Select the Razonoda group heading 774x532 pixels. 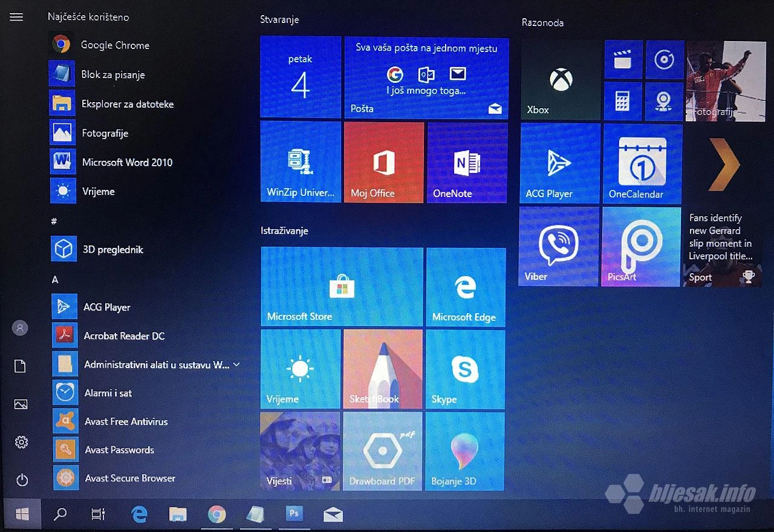point(542,23)
